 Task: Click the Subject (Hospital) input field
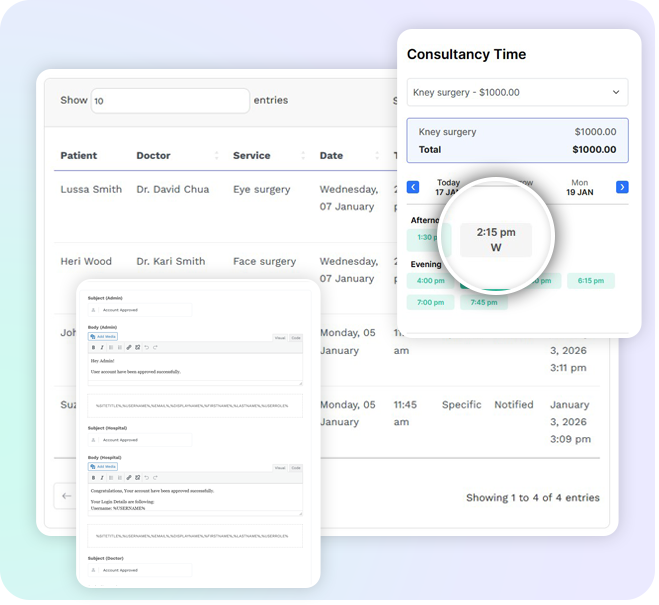click(140, 440)
